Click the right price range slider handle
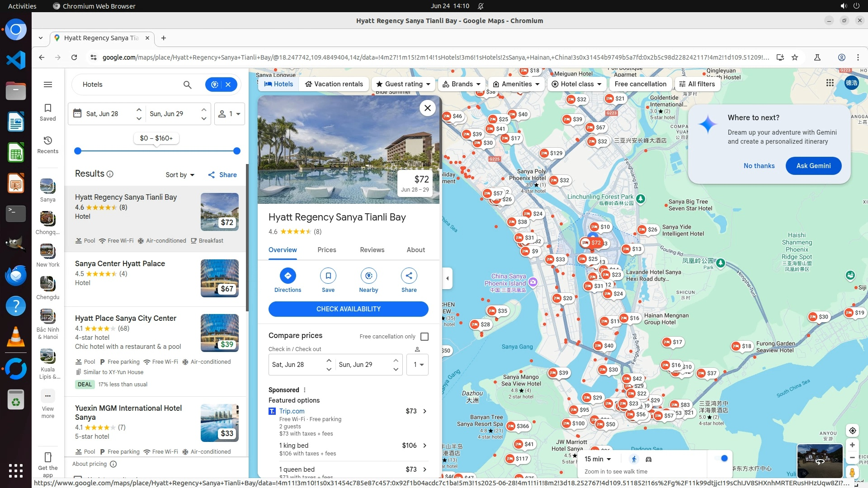 [x=236, y=151]
